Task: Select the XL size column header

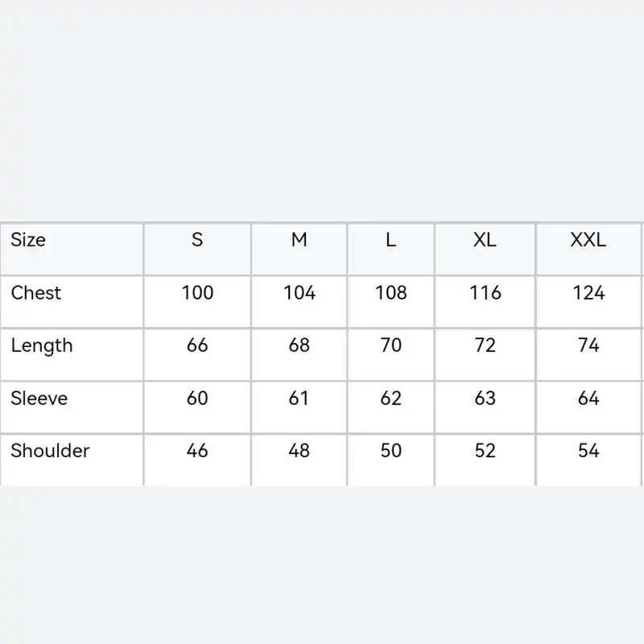Action: [485, 240]
